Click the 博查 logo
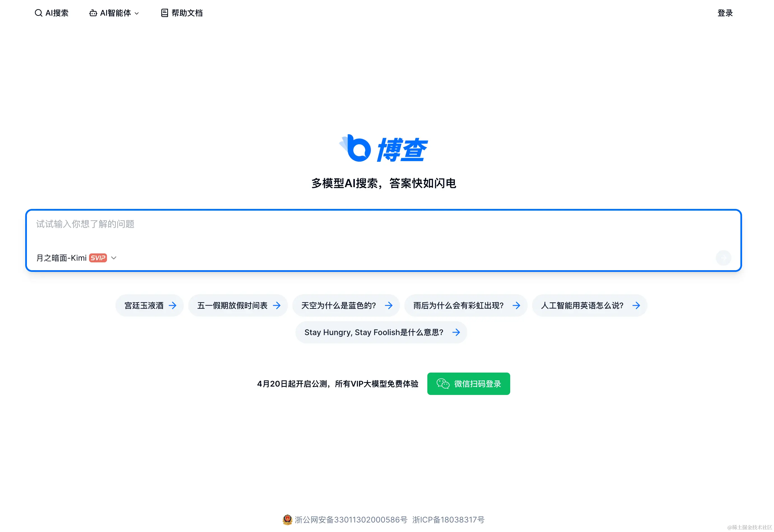Screen dimensions: 774x532 pos(383,149)
